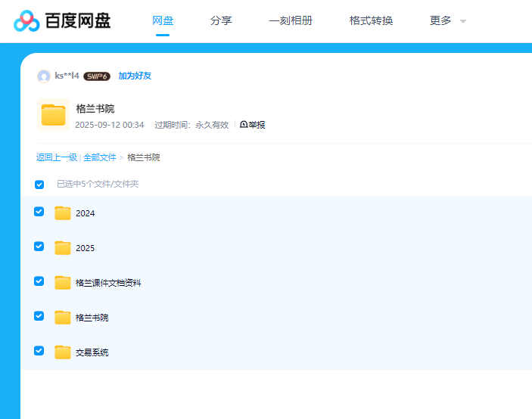Click the 2024 folder icon
The height and width of the screenshot is (419, 532).
(x=63, y=213)
